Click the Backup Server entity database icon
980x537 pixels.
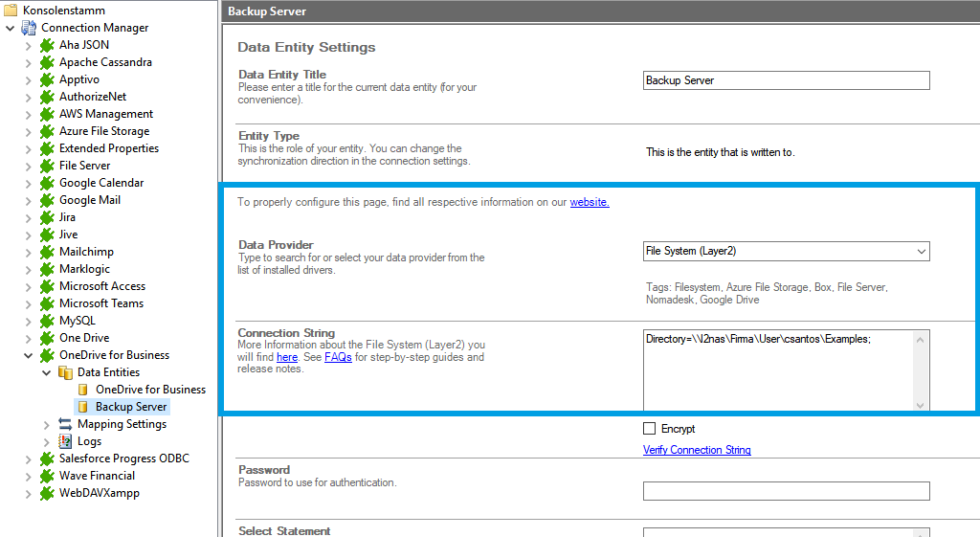click(83, 407)
